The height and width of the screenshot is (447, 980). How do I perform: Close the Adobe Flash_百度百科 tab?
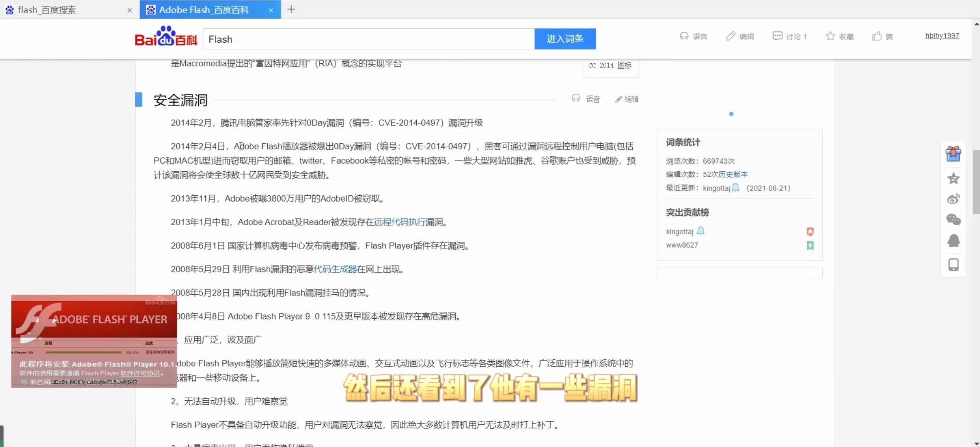click(271, 10)
